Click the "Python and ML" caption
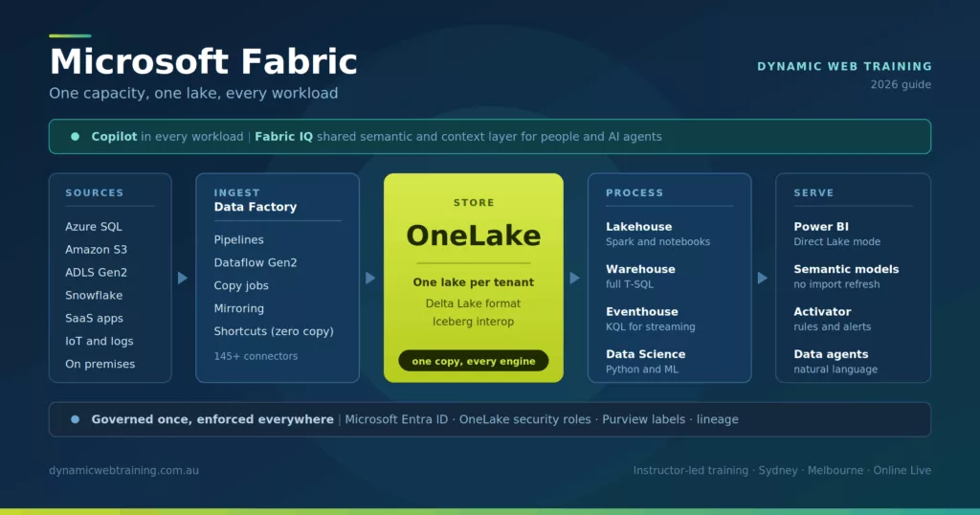Screen dimensions: 980x515 click(x=642, y=369)
